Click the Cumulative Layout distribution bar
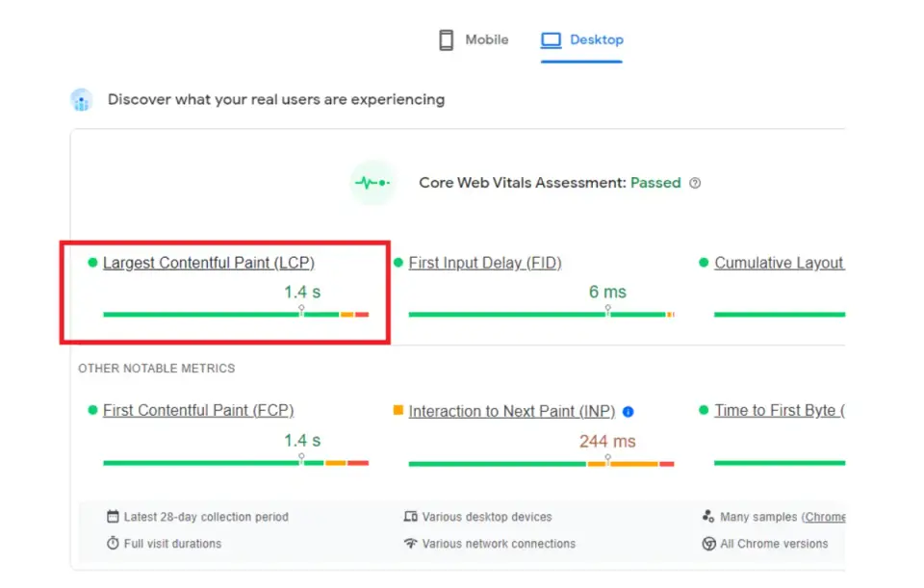Image resolution: width=924 pixels, height=588 pixels. 780,315
